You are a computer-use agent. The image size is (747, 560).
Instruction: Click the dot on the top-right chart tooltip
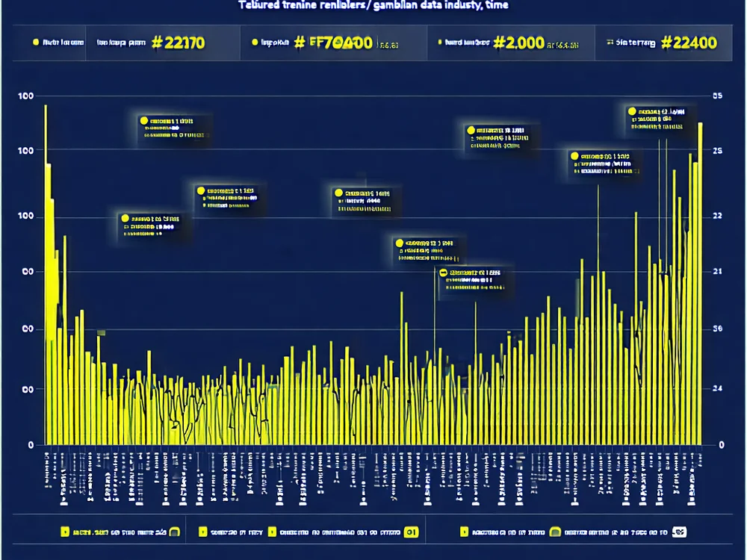point(631,112)
